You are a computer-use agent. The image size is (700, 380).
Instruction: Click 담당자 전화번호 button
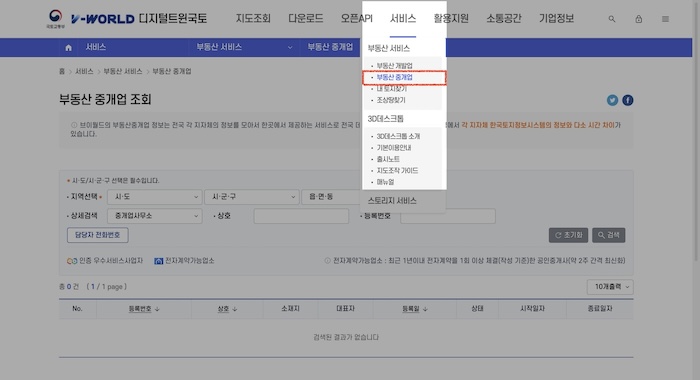point(97,235)
